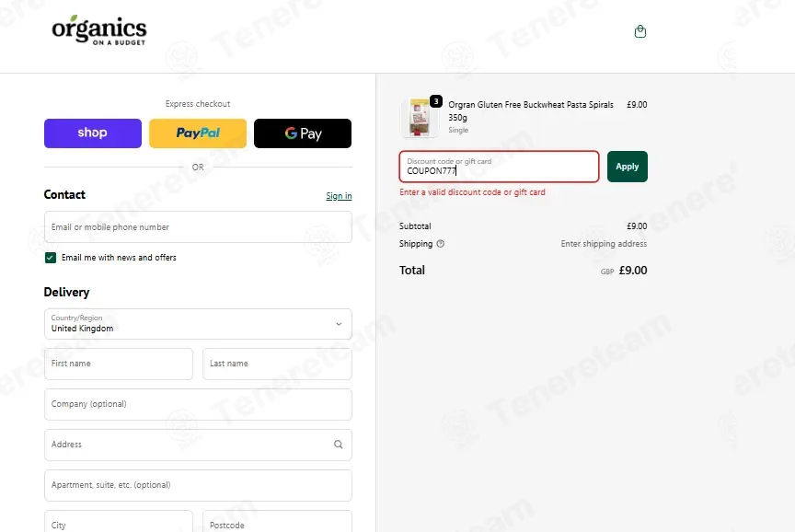
Task: Choose PayPal express checkout
Action: pos(198,133)
